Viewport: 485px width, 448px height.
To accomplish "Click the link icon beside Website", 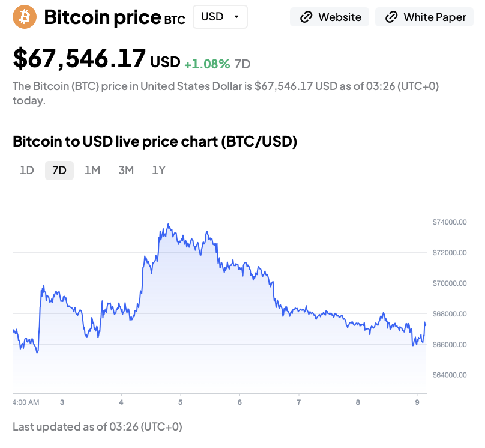I will pos(306,17).
